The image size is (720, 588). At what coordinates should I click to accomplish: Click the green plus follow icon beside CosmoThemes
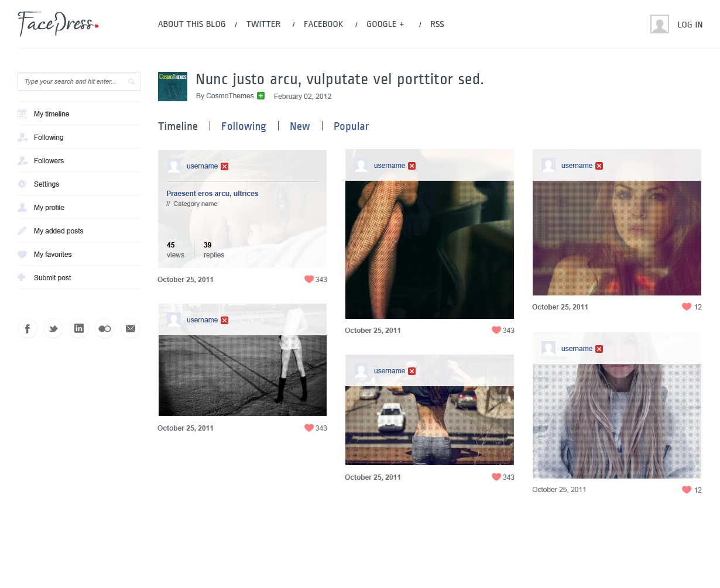[260, 96]
